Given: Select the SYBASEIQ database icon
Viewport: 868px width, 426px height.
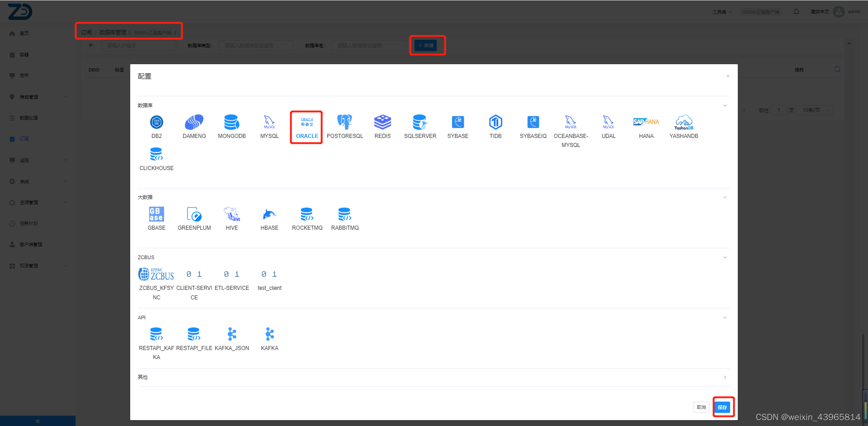Looking at the screenshot, I should coord(533,122).
